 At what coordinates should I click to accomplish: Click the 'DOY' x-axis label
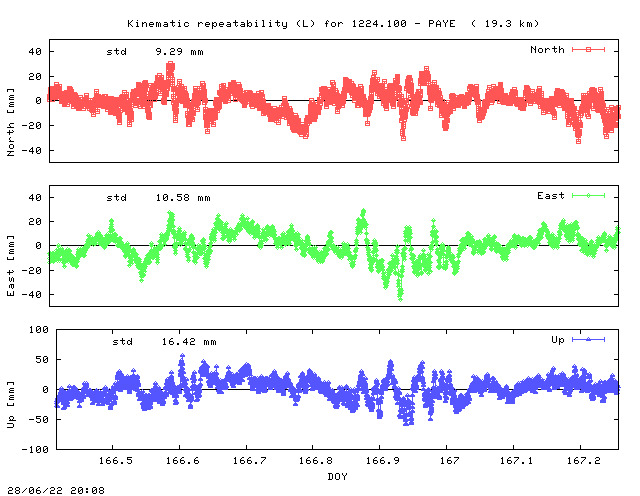click(337, 476)
